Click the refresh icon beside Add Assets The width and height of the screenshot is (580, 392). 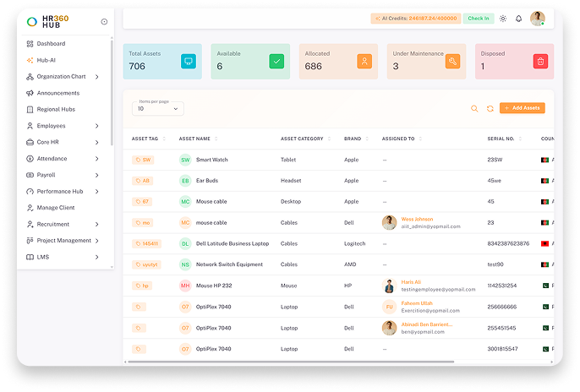490,109
